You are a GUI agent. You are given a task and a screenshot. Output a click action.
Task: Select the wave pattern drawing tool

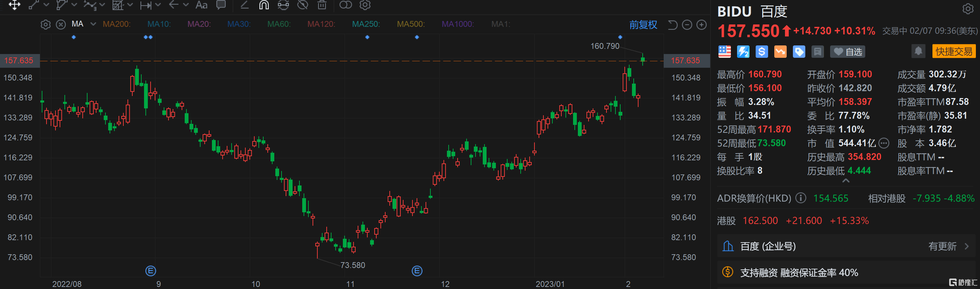90,5
